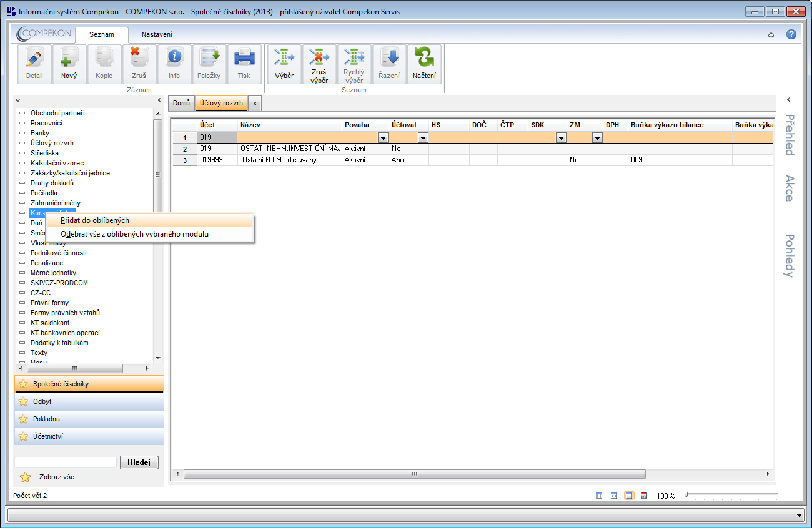Switch to the Nastavení ribbon tab
This screenshot has width=812, height=528.
tap(157, 35)
